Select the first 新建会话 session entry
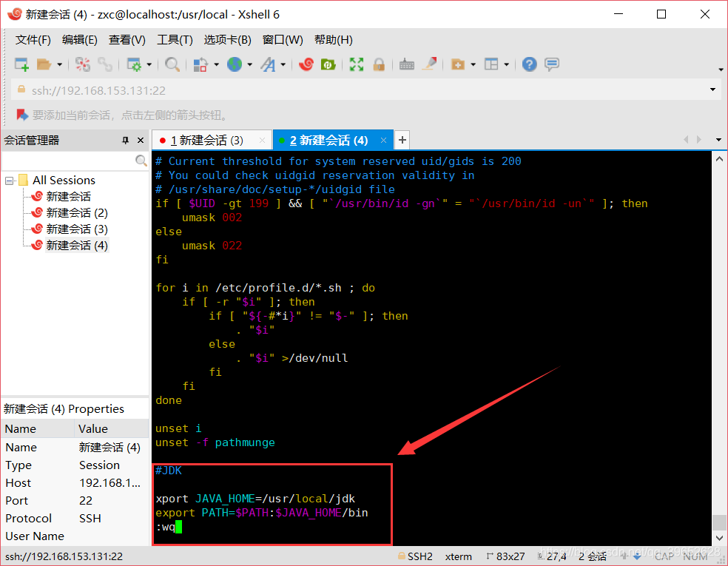 68,196
